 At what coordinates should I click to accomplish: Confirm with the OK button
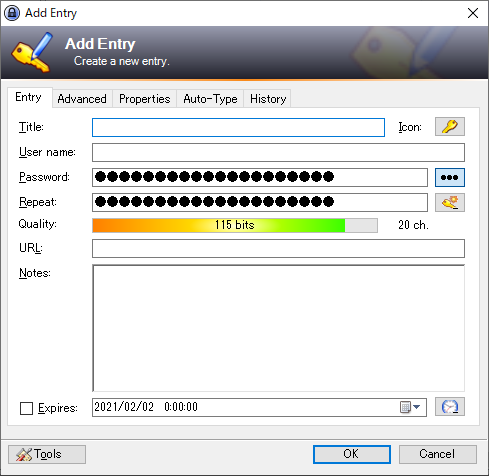click(352, 454)
